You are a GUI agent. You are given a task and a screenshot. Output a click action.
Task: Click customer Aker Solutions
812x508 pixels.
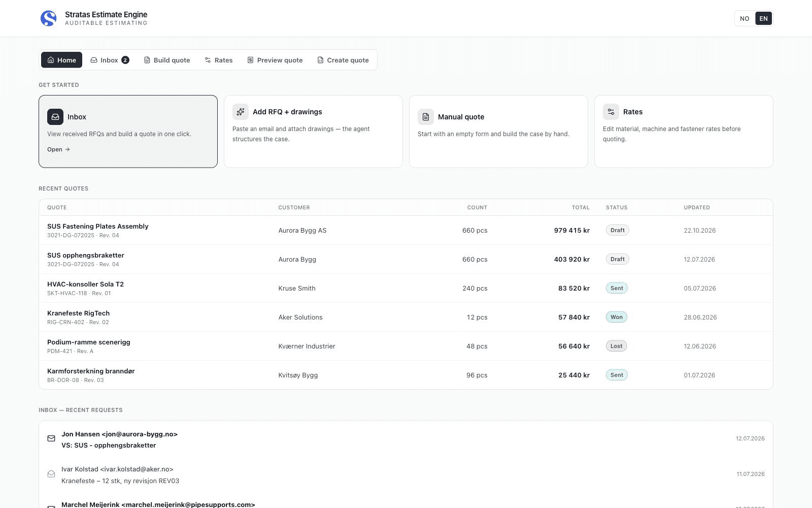coord(300,317)
